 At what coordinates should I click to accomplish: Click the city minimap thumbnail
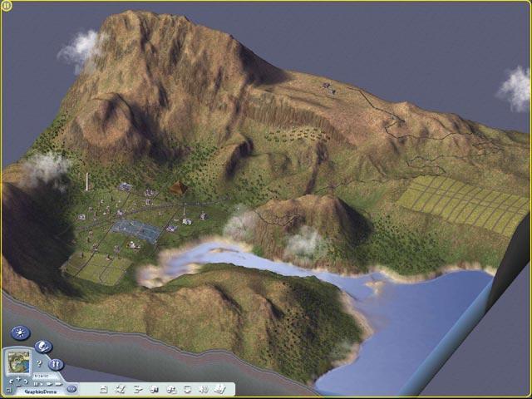tap(18, 362)
